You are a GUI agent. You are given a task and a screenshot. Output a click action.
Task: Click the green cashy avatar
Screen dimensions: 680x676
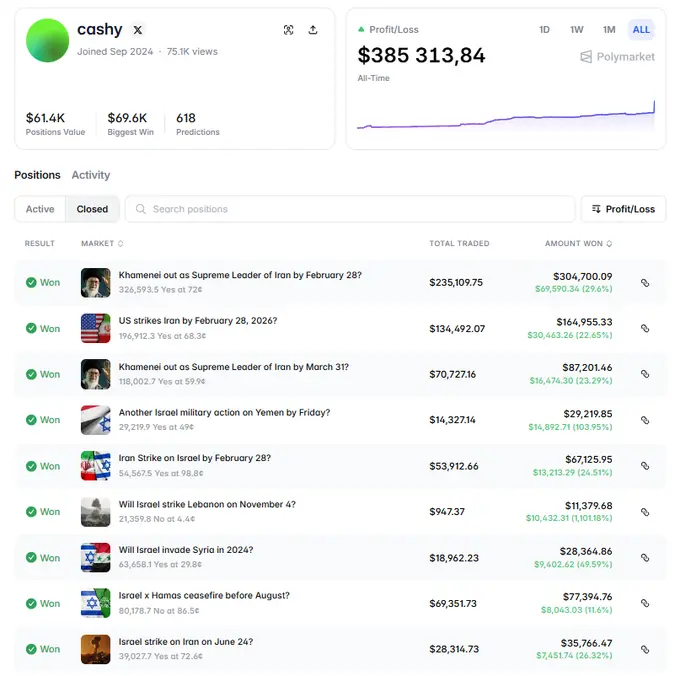[x=48, y=40]
